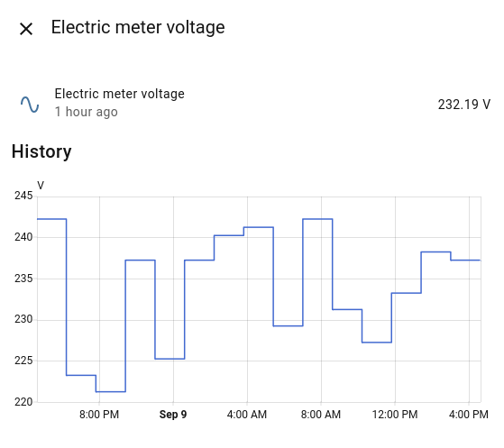504x448 pixels.
Task: Click the 8:00 AM time axis label
Action: [x=321, y=415]
